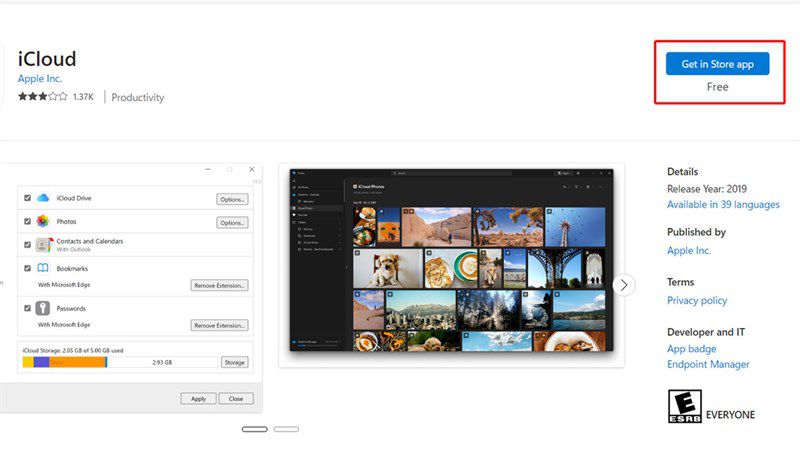Advance screenshots with the next arrow
Viewport: 800px width, 450px height.
tap(623, 285)
